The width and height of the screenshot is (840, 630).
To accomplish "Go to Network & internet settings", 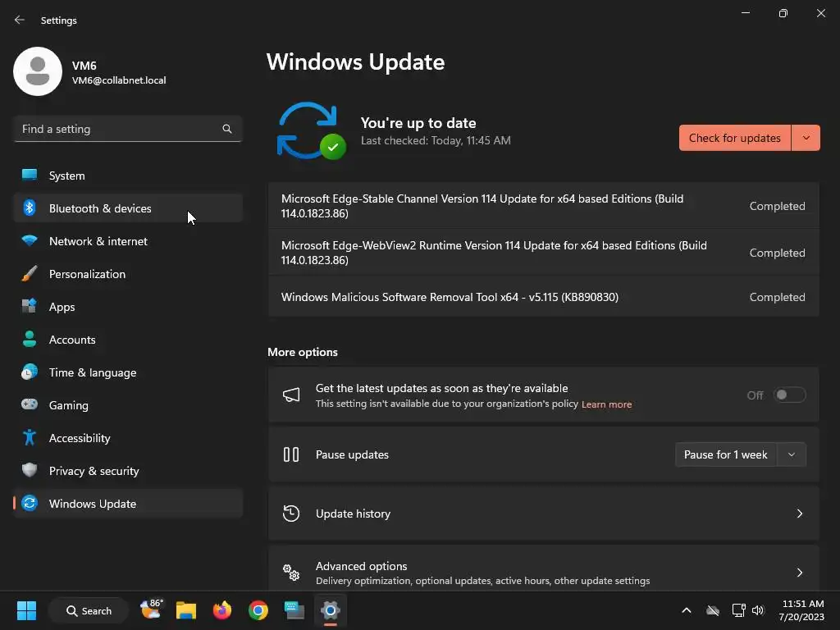I will tap(128, 241).
